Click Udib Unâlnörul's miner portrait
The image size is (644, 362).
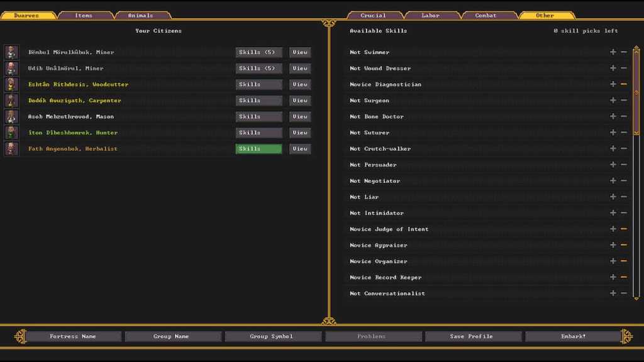point(11,68)
